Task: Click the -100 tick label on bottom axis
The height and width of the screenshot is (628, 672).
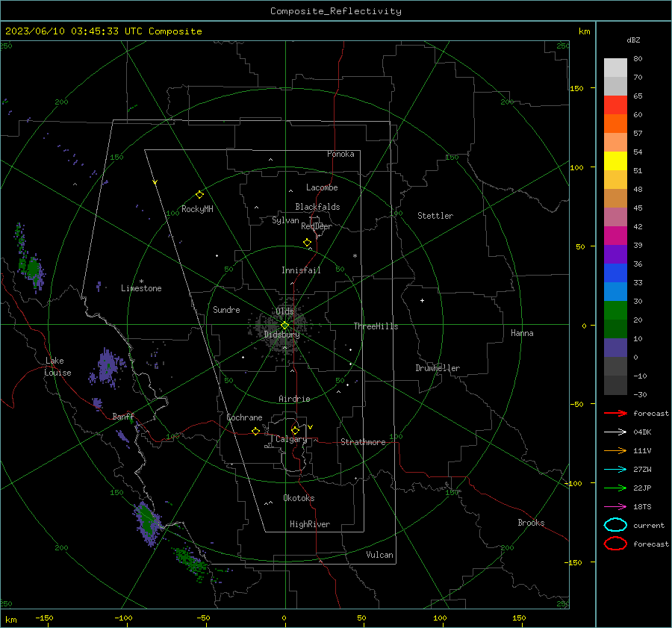Action: tap(123, 618)
